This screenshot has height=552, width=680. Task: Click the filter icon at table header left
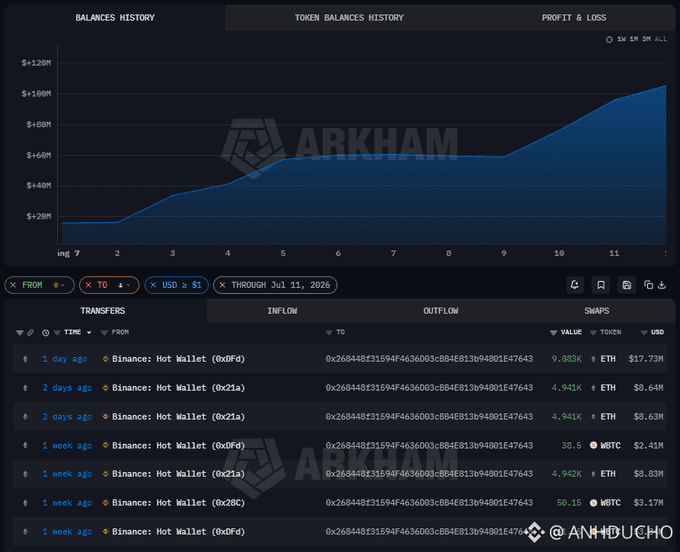click(20, 333)
